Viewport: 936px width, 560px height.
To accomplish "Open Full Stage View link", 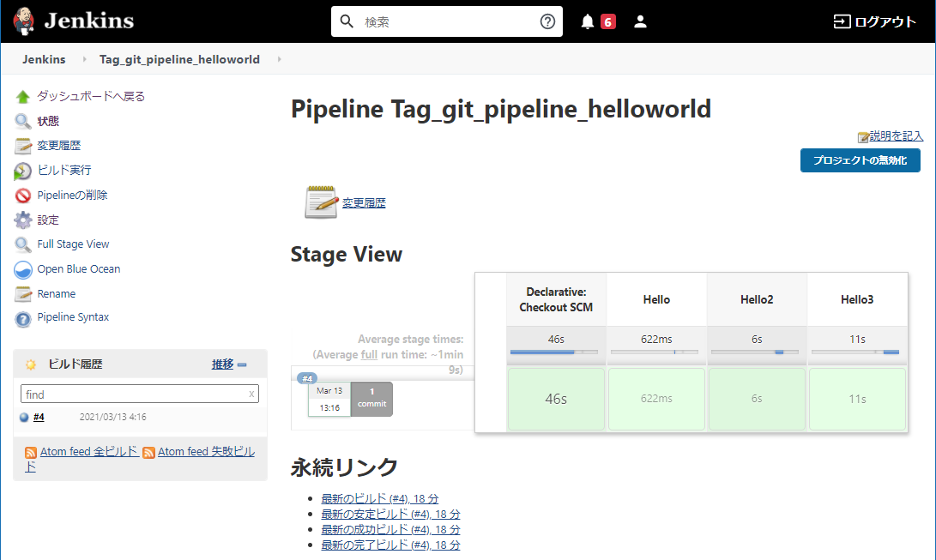I will tap(74, 244).
